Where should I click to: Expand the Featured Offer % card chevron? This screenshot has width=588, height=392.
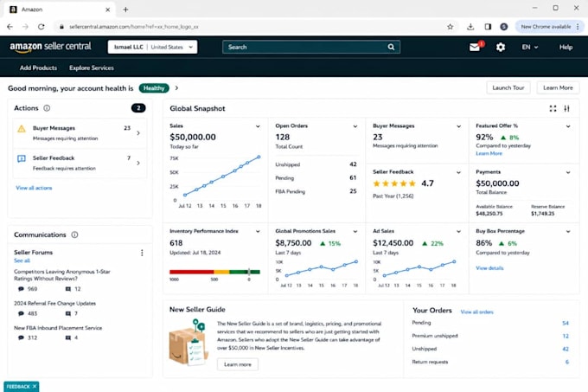pos(568,126)
